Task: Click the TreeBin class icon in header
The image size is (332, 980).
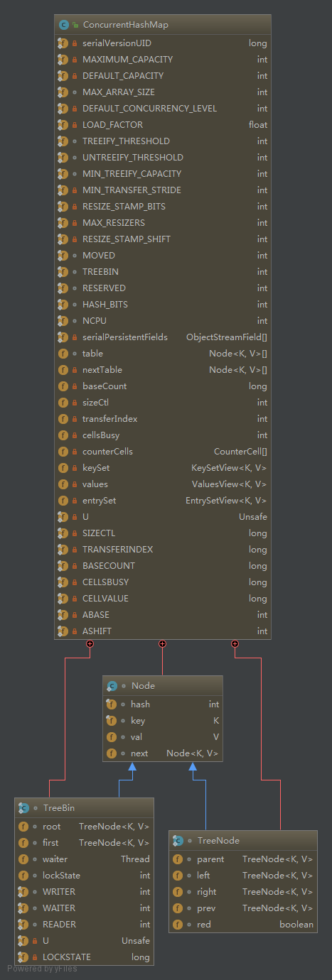Action: coord(23,807)
